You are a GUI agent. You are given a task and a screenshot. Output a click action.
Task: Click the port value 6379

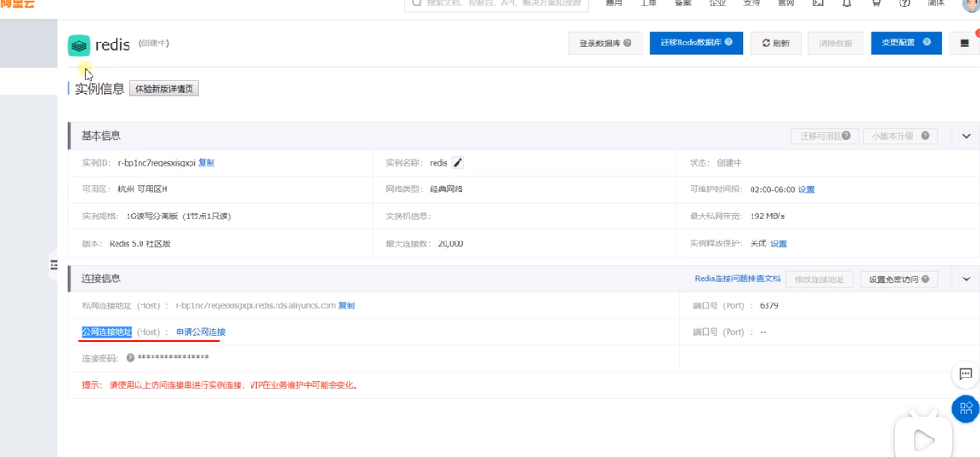769,305
